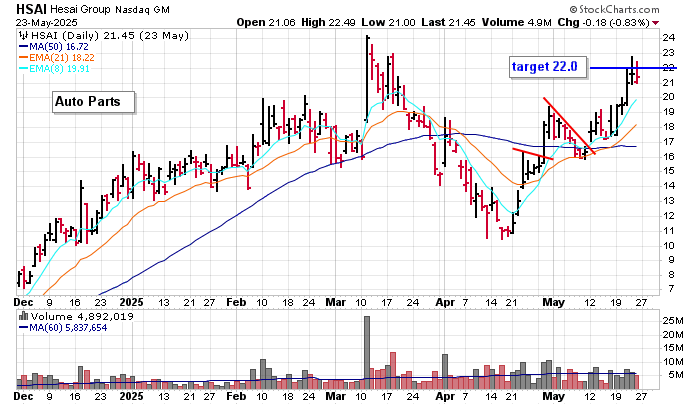Click the Low 21.00 value
The image size is (700, 405).
[388, 22]
